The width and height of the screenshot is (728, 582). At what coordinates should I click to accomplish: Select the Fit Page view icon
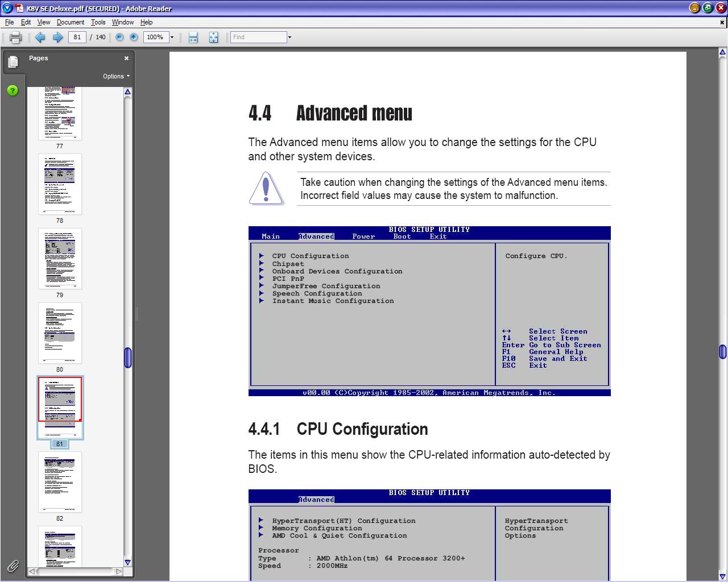pyautogui.click(x=213, y=38)
